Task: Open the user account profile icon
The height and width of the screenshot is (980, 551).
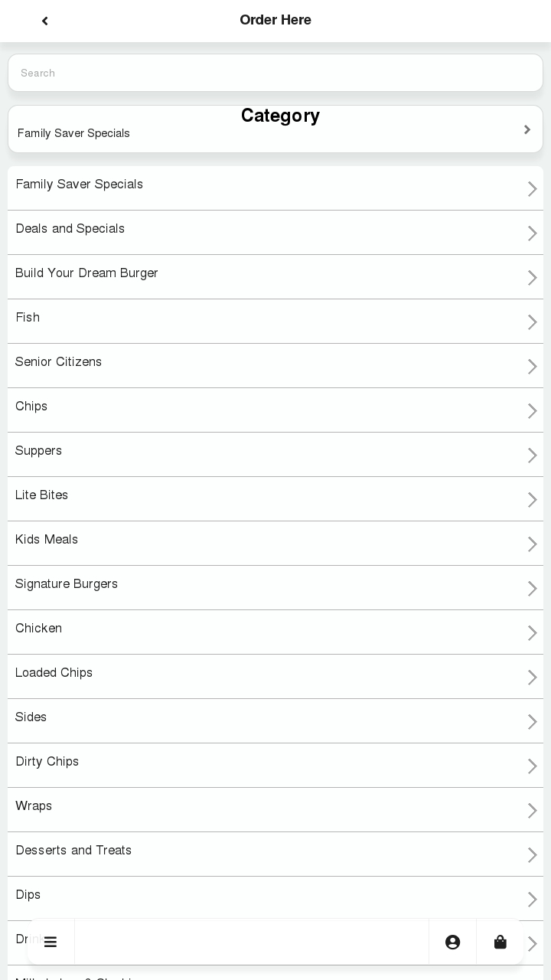Action: click(x=453, y=942)
